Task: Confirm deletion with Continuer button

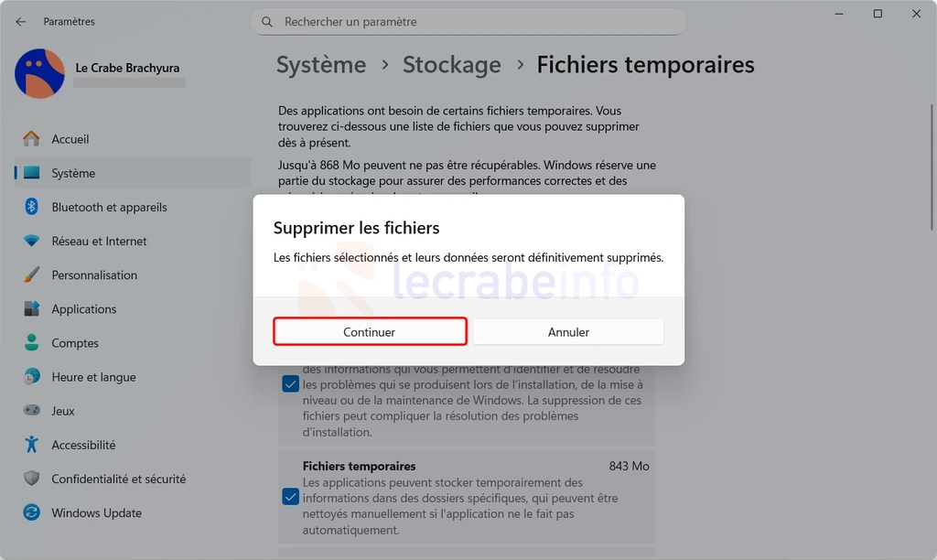Action: click(370, 331)
